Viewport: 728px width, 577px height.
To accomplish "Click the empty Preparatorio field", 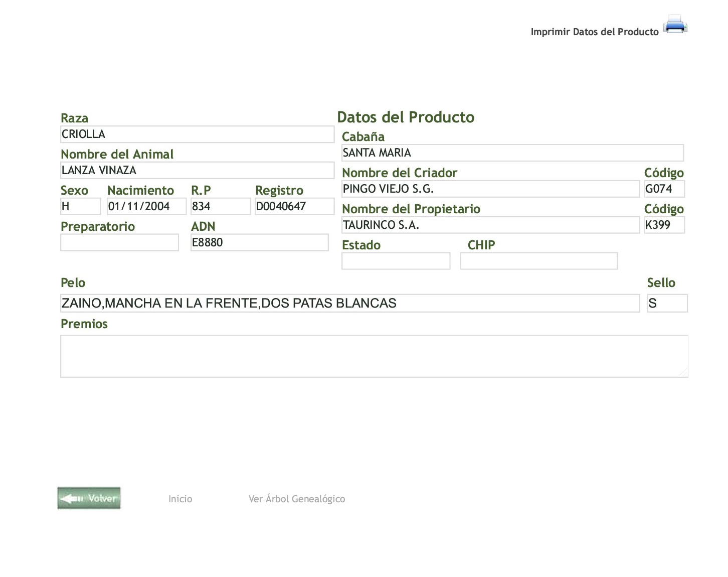I will (x=119, y=243).
